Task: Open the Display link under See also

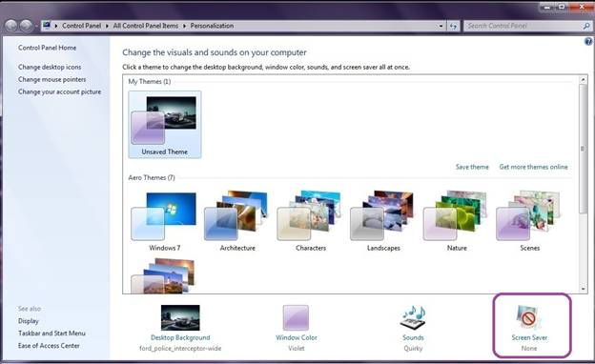Action: tap(29, 321)
